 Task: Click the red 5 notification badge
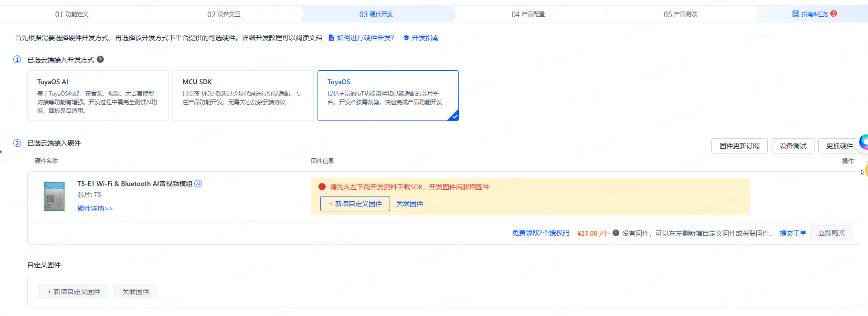pos(834,13)
